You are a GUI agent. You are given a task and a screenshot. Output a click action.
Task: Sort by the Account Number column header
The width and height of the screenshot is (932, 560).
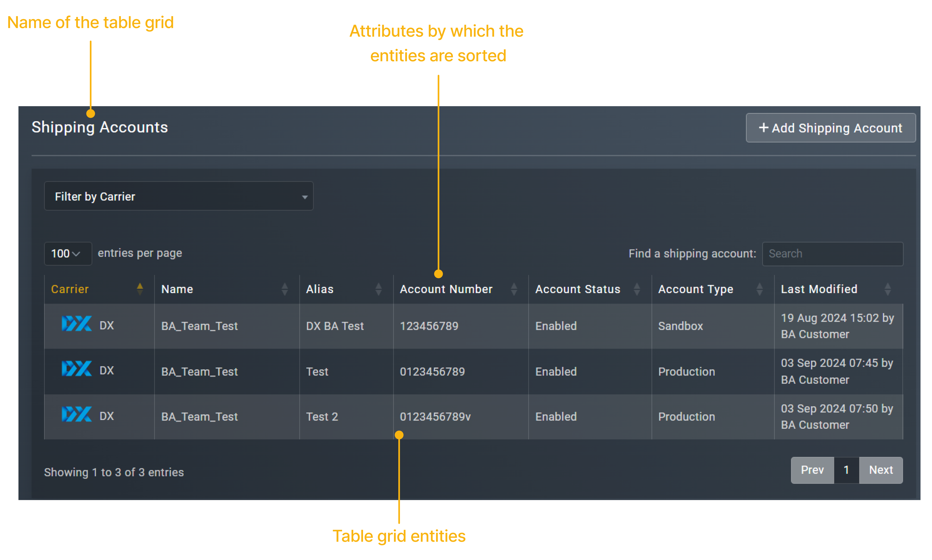pos(460,289)
